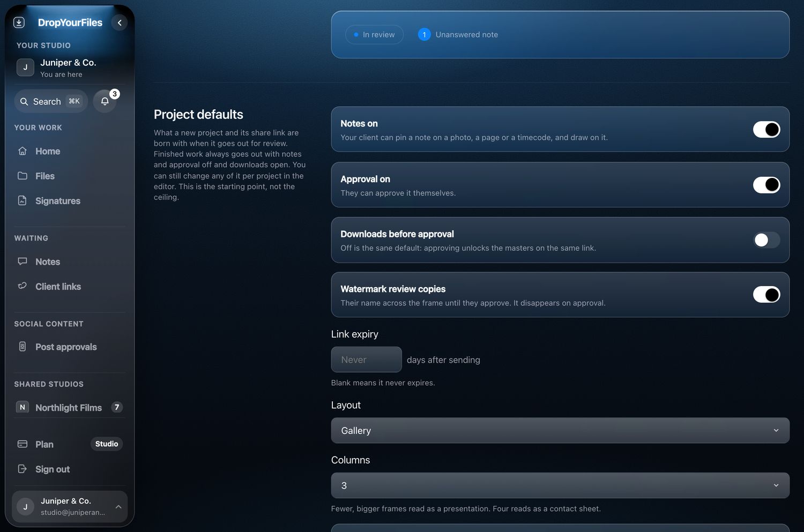The height and width of the screenshot is (532, 804).
Task: Toggle Watermark review copies off
Action: (766, 295)
